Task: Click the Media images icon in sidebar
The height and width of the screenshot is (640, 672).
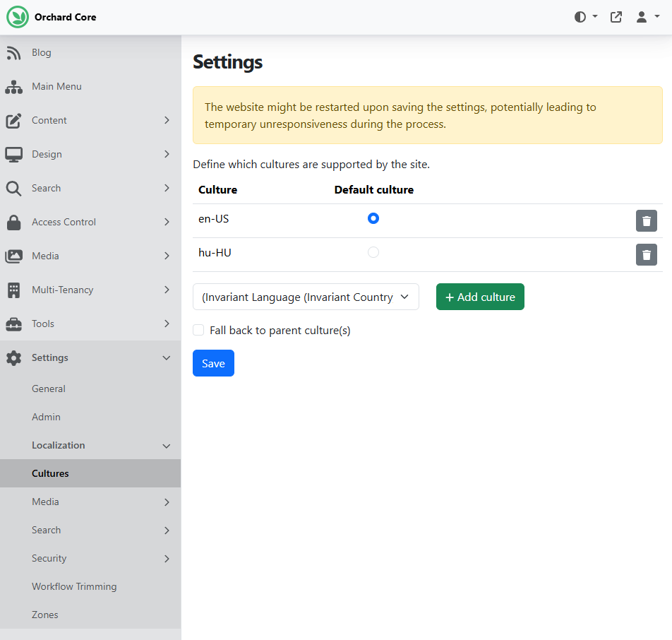Action: click(13, 256)
